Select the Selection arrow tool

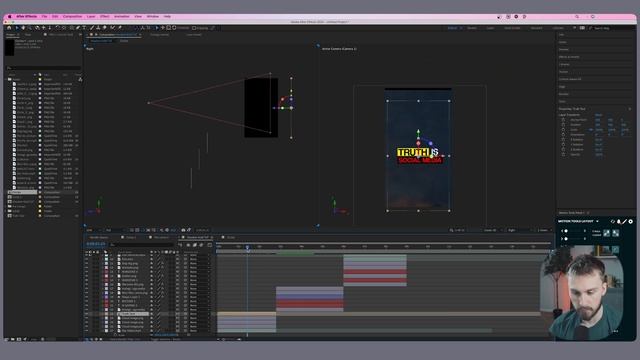(17, 28)
